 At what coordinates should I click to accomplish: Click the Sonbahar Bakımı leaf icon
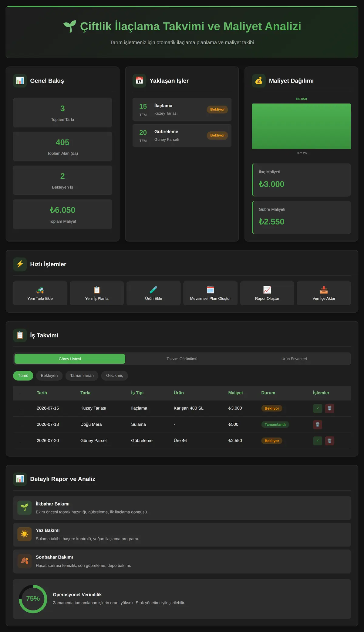25,561
